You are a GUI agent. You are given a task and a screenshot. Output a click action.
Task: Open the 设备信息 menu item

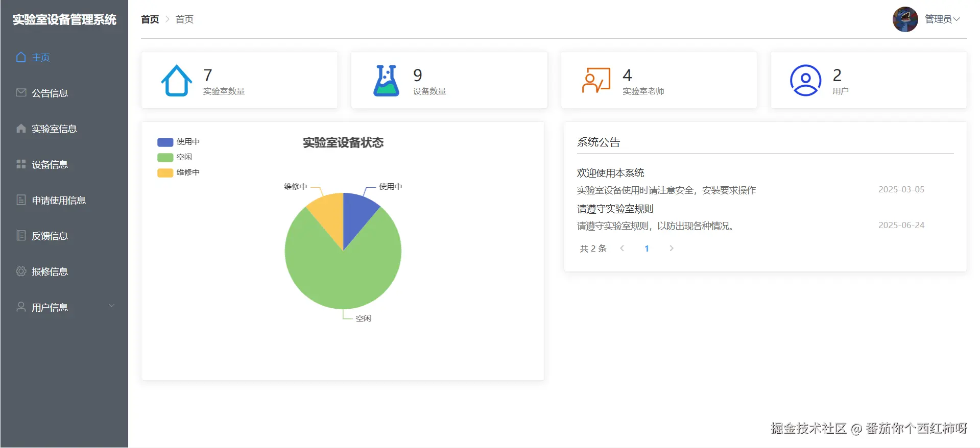64,164
